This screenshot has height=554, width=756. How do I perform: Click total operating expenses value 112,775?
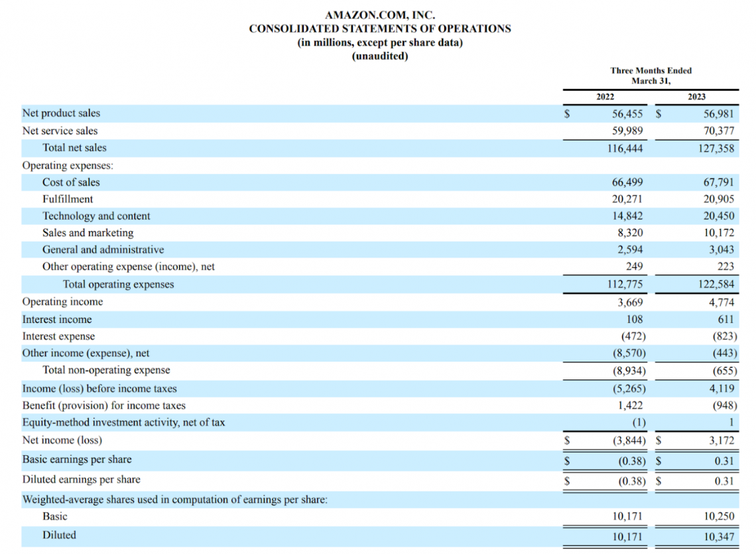pyautogui.click(x=625, y=285)
